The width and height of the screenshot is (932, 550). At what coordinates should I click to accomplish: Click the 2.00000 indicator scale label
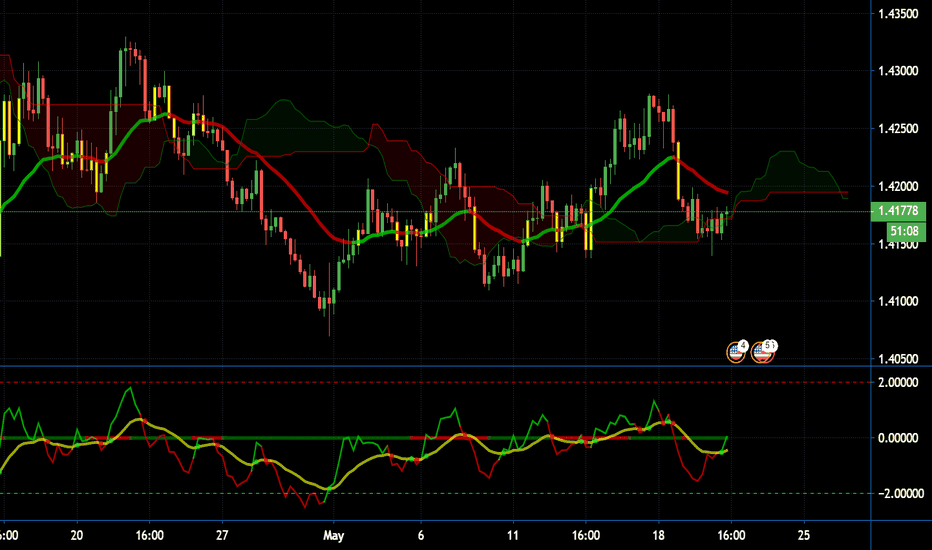tap(898, 382)
